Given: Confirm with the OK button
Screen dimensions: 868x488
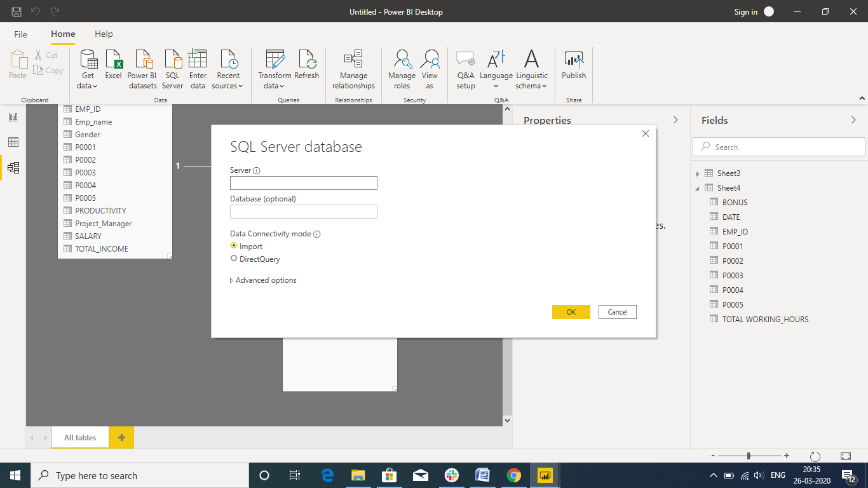Looking at the screenshot, I should [x=571, y=312].
